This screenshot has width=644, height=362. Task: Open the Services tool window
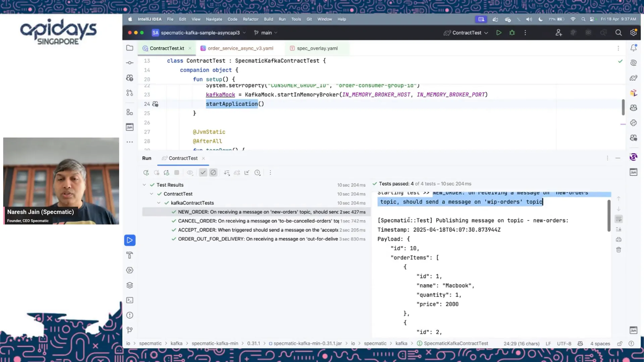pos(130,270)
